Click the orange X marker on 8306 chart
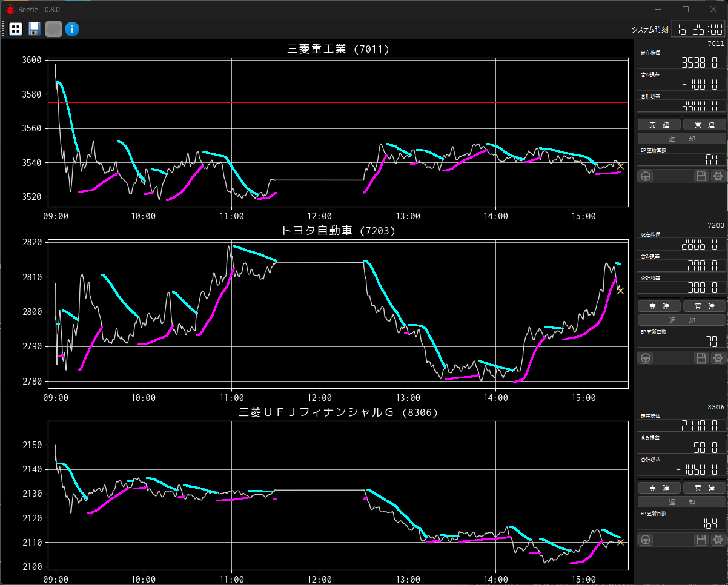728x585 pixels. coord(620,542)
